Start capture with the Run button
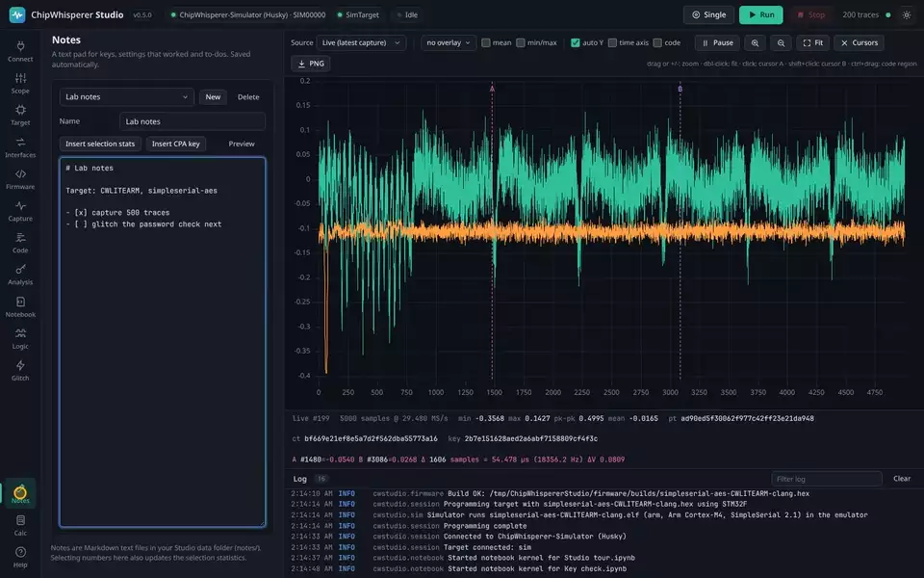 [760, 14]
